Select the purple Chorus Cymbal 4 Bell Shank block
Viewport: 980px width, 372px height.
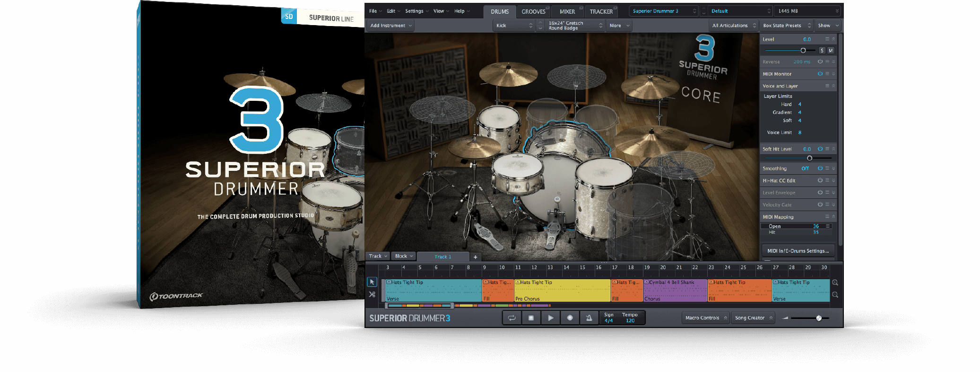[675, 291]
